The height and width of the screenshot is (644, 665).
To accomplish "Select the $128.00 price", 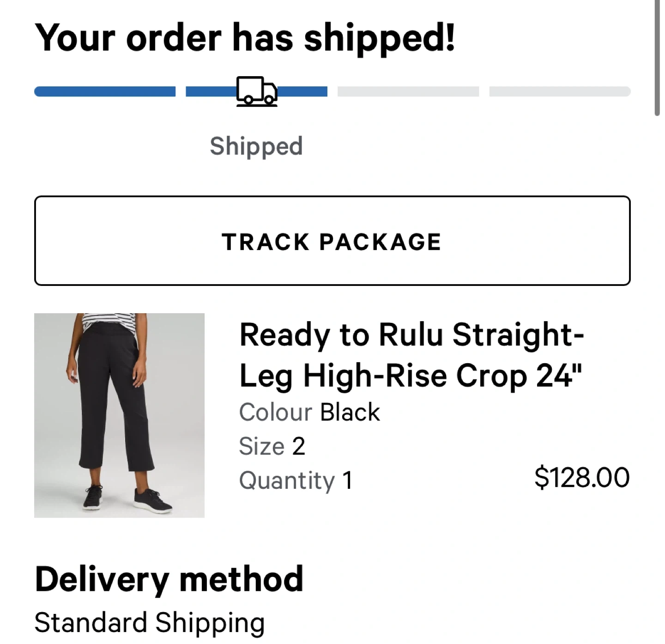I will pyautogui.click(x=582, y=477).
